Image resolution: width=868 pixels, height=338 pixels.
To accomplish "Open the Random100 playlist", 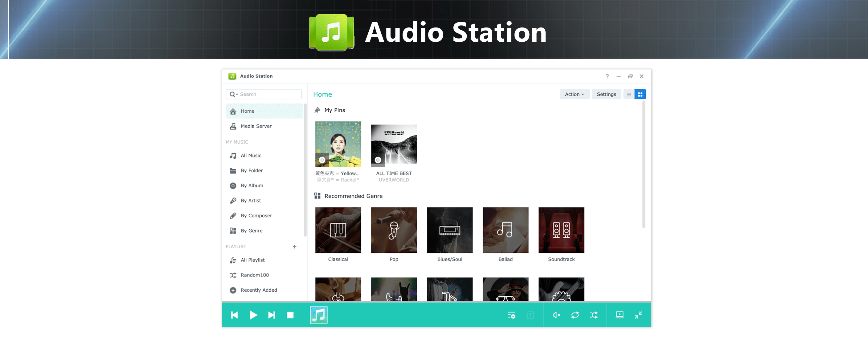I will coord(254,275).
